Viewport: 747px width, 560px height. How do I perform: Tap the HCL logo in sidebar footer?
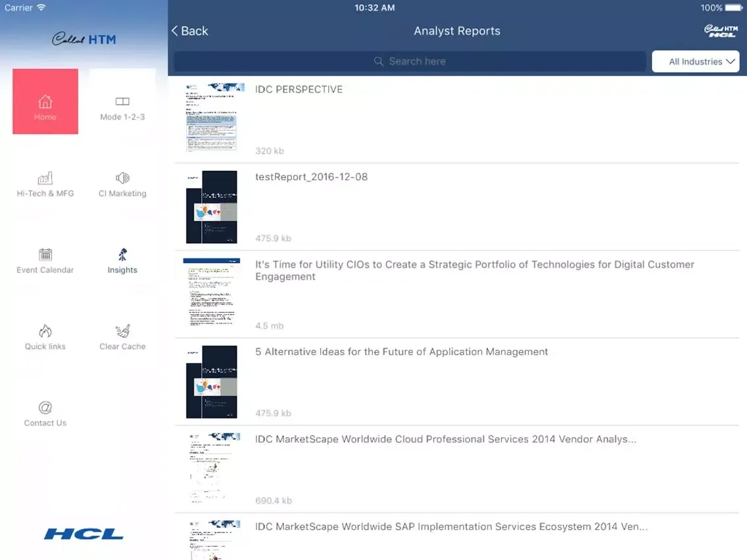tap(84, 534)
